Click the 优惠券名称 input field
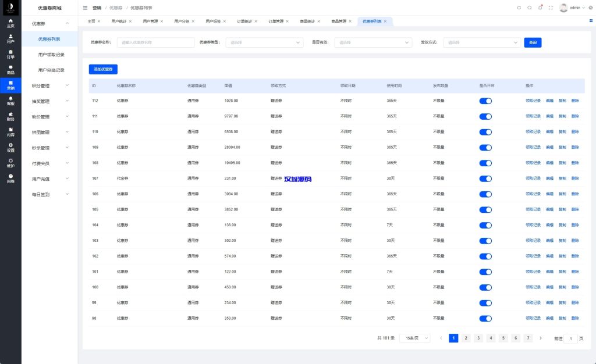This screenshot has height=364, width=596. 155,42
